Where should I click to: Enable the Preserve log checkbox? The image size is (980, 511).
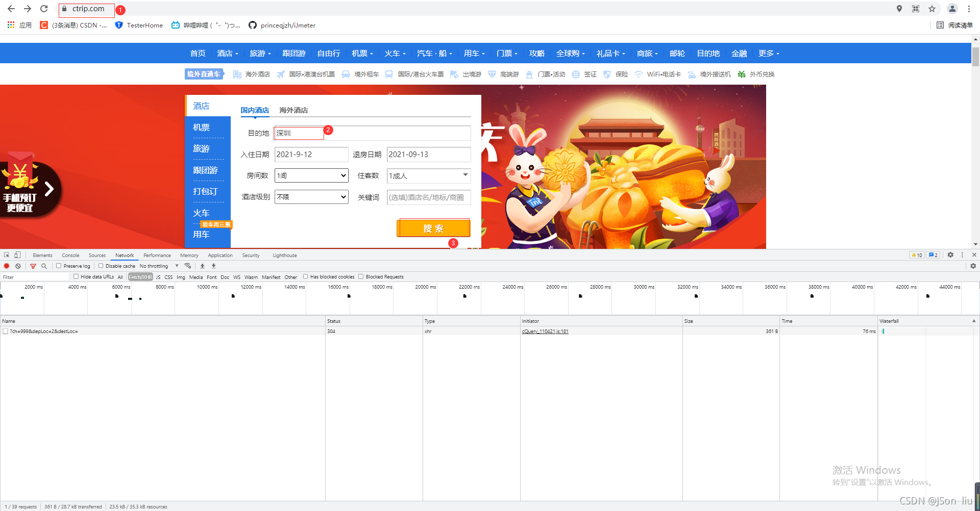click(59, 266)
